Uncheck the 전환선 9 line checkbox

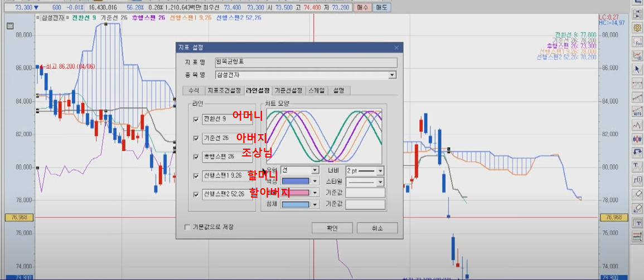[196, 119]
